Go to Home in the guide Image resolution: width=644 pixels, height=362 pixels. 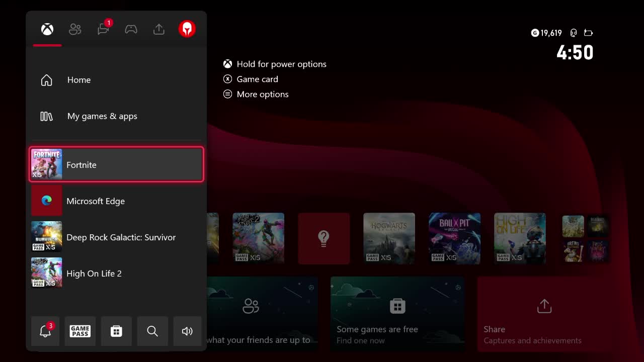79,80
